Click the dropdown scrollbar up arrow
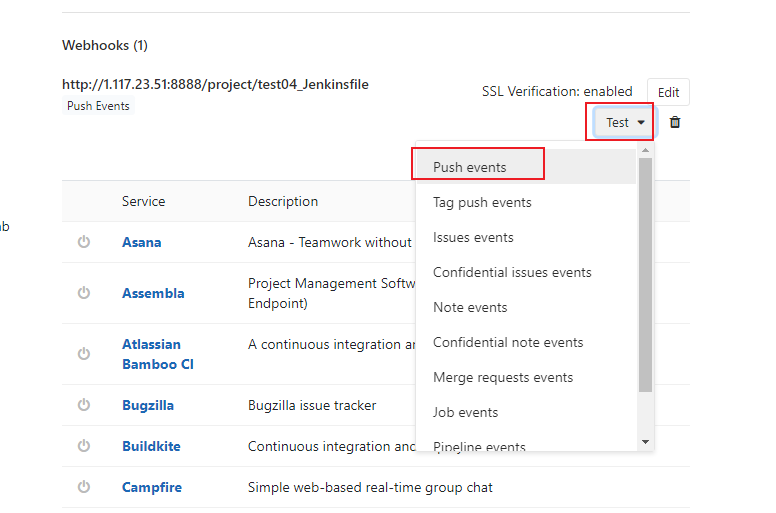The width and height of the screenshot is (776, 513). 645,150
